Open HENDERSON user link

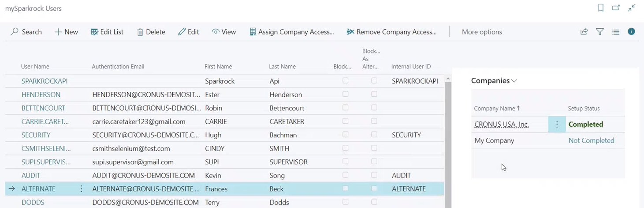tap(41, 95)
